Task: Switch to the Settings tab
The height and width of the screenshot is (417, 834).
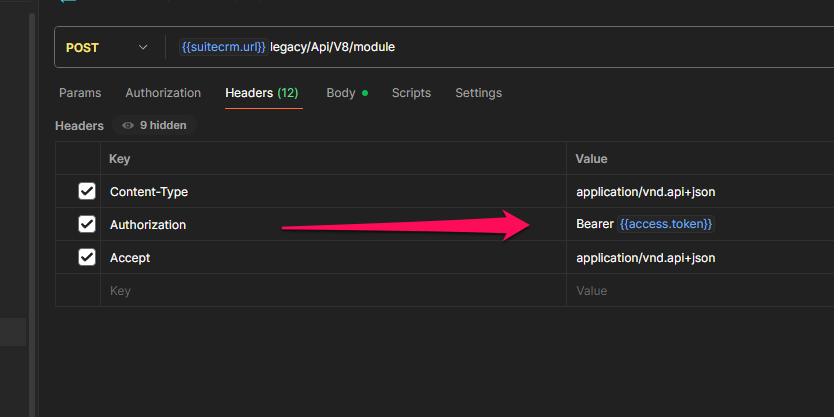Action: [x=478, y=93]
